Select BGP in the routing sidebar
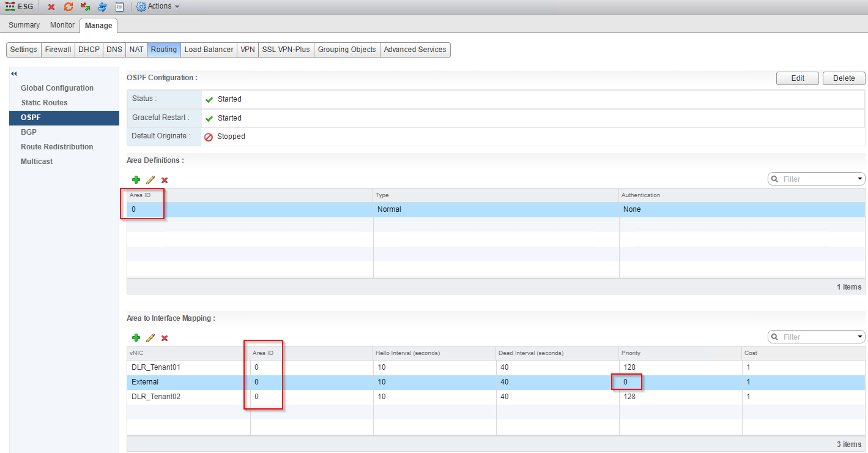Viewport: 868px width, 453px height. [x=29, y=132]
